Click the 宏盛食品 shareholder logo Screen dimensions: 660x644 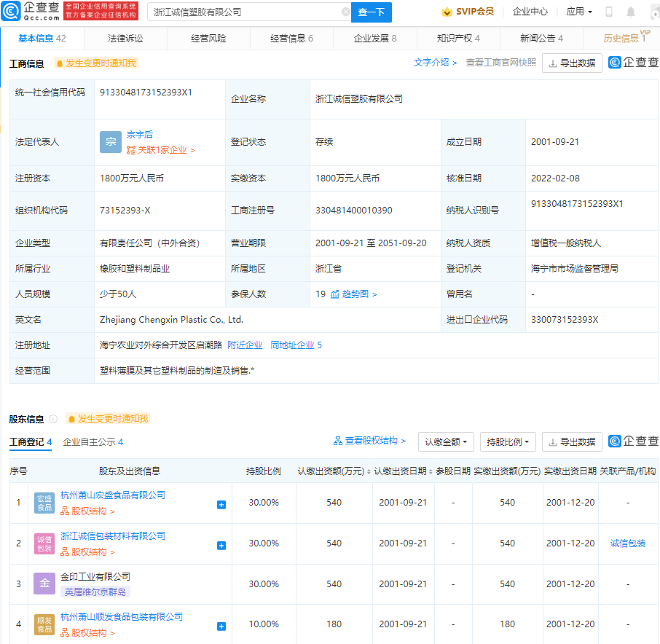[44, 503]
